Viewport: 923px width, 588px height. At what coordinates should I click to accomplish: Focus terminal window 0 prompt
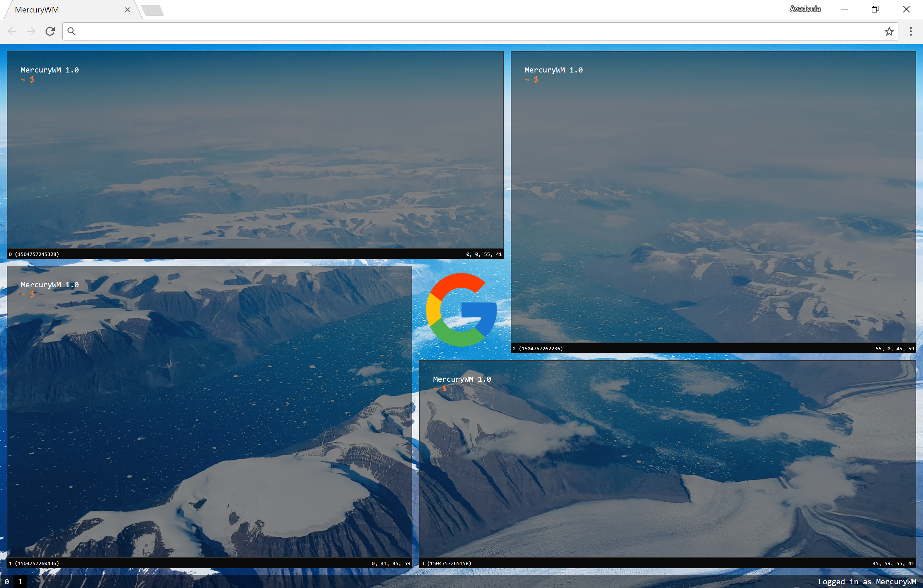coord(32,80)
